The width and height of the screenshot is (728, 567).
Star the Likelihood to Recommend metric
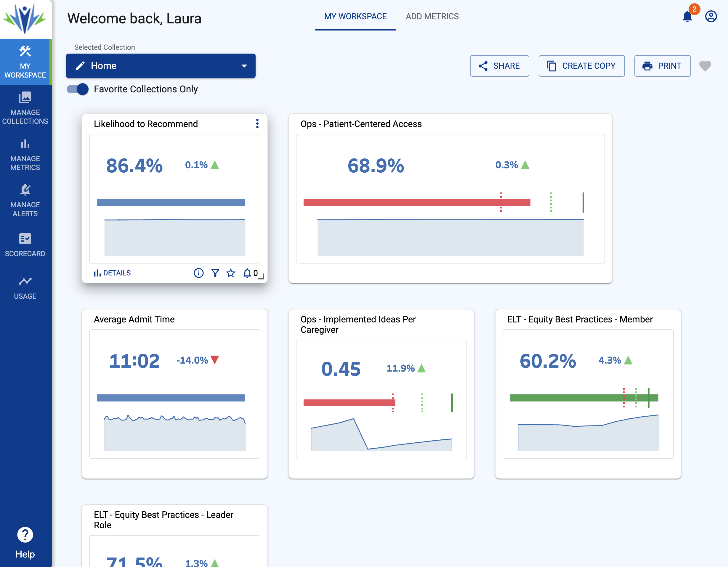231,273
